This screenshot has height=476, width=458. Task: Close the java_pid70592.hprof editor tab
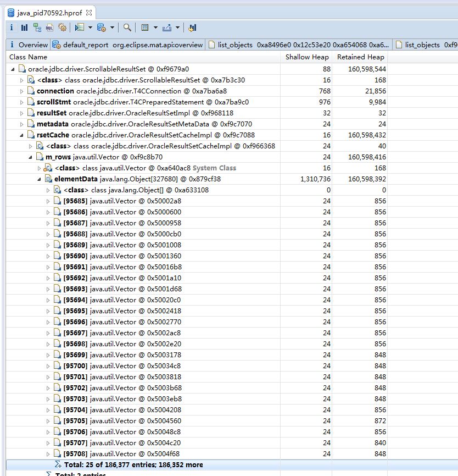[x=90, y=12]
